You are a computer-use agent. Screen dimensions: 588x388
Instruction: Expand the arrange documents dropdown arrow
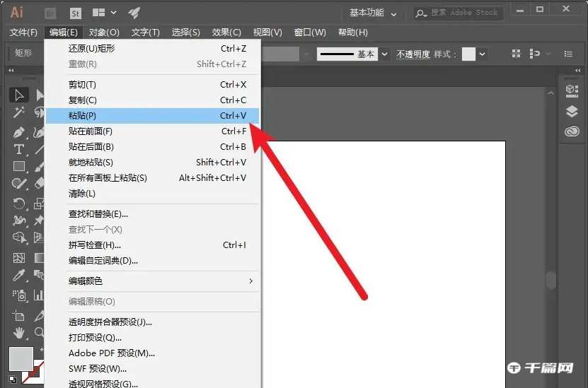click(x=114, y=13)
